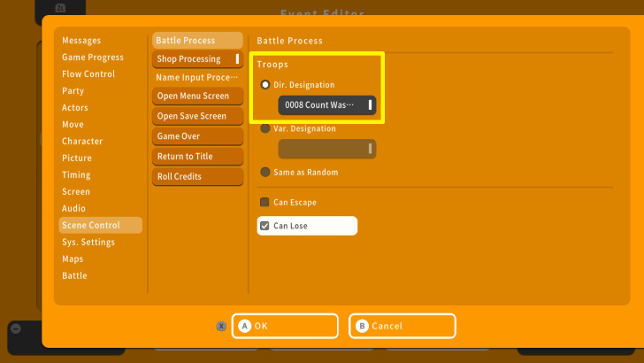Enable the Can Escape checkbox
The height and width of the screenshot is (363, 644).
coord(264,202)
